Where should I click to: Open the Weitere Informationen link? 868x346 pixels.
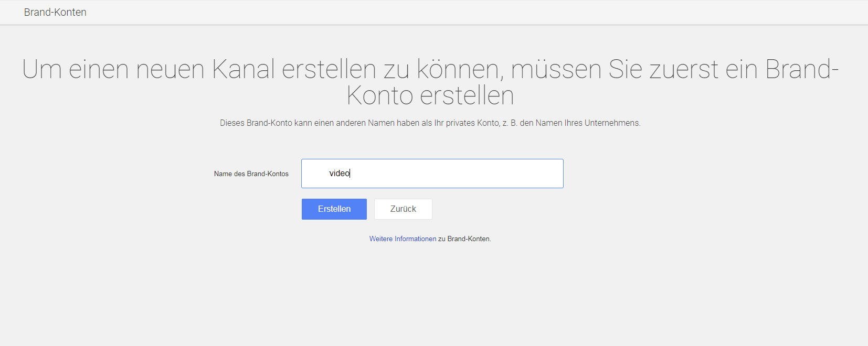pyautogui.click(x=403, y=239)
